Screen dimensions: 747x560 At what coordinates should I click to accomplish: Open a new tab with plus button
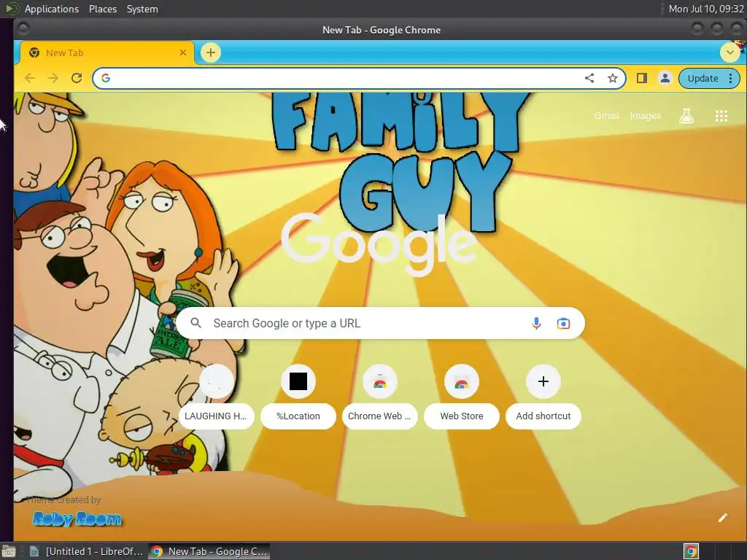tap(211, 52)
